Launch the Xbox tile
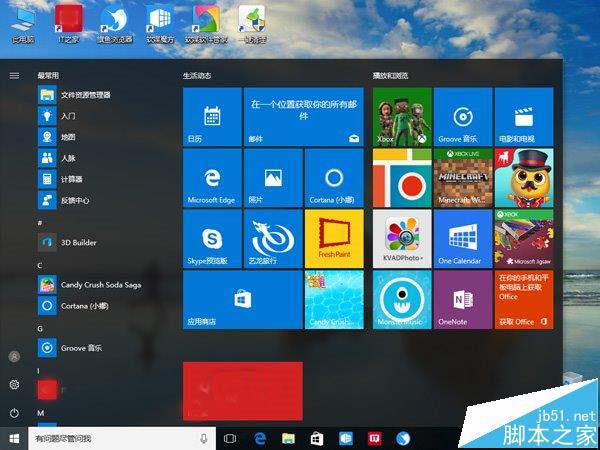Viewport: 600px width, 450px height. (402, 117)
